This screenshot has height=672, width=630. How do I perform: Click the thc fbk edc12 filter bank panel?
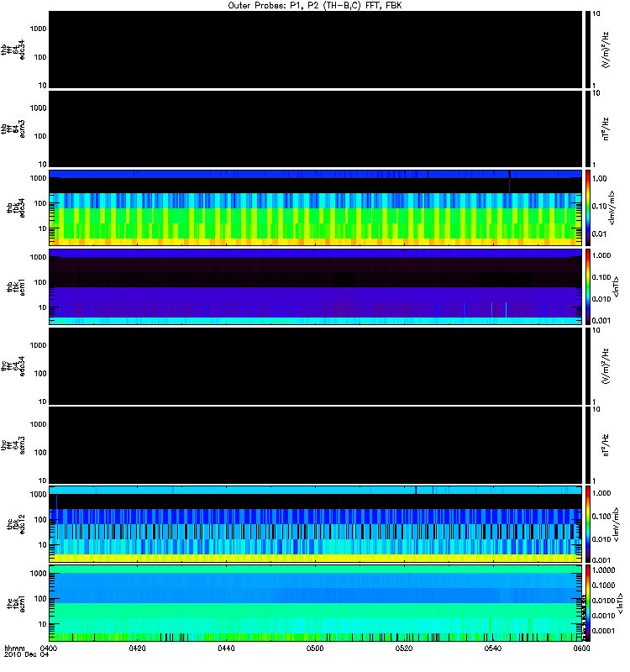pos(315,524)
